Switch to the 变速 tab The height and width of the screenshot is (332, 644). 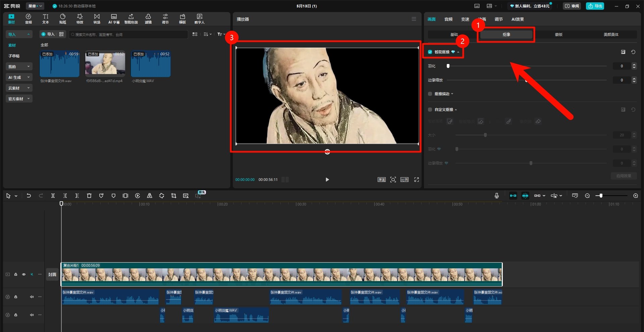pyautogui.click(x=465, y=19)
